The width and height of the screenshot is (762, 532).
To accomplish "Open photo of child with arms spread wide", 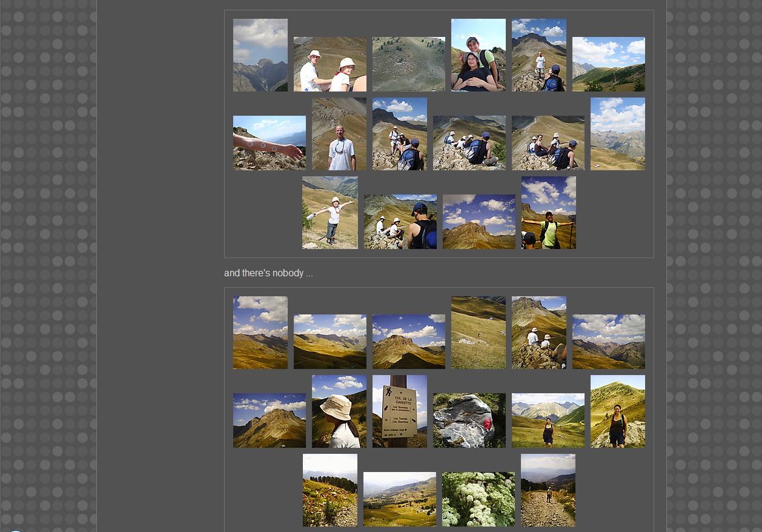I will [x=330, y=213].
